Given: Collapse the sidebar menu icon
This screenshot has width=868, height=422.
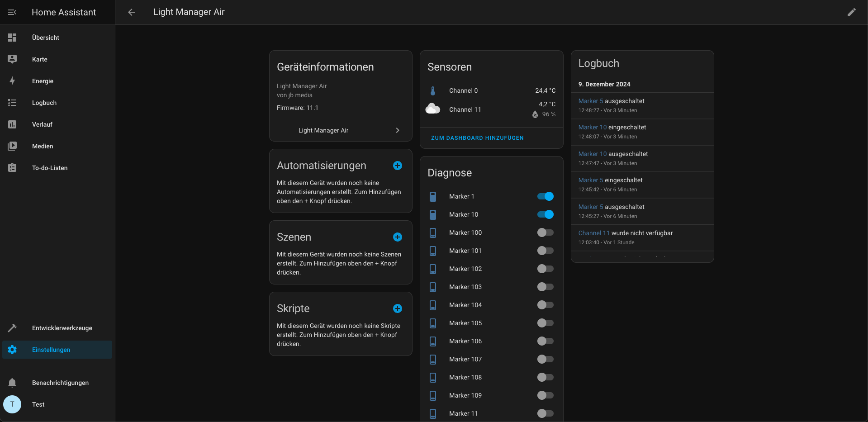Looking at the screenshot, I should click(x=12, y=12).
